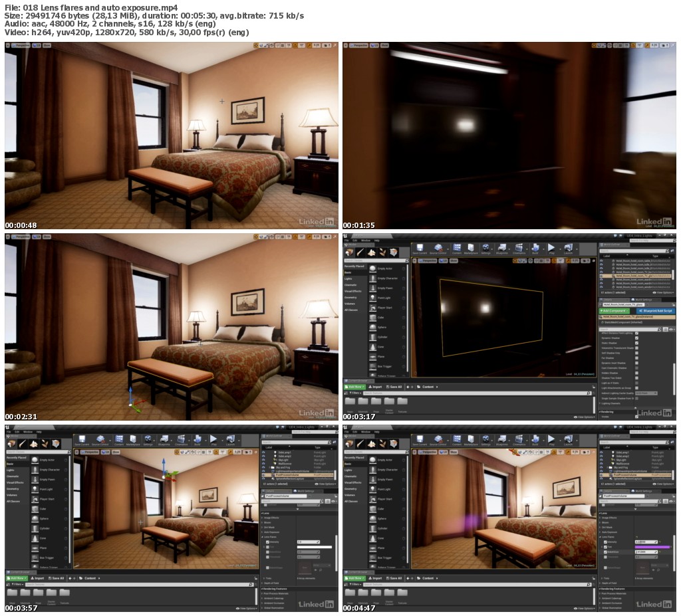Click Save All button in 00:04:47 frame
This screenshot has height=616, width=681.
click(x=394, y=578)
